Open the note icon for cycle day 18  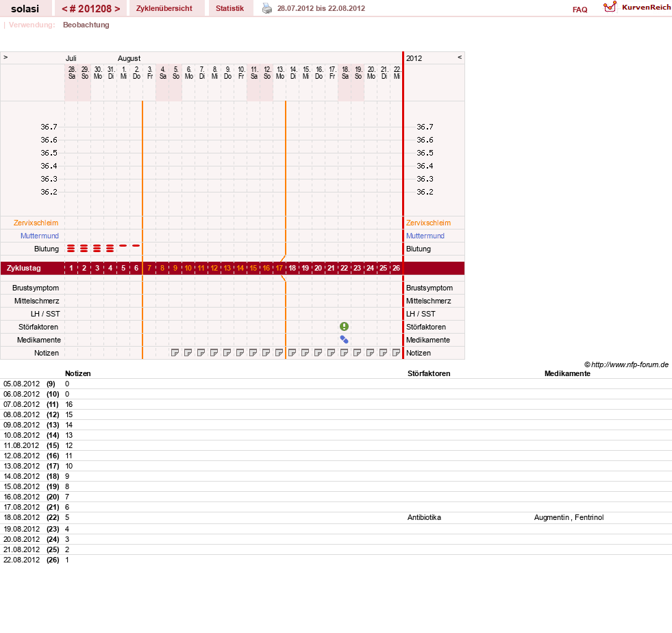pyautogui.click(x=292, y=353)
